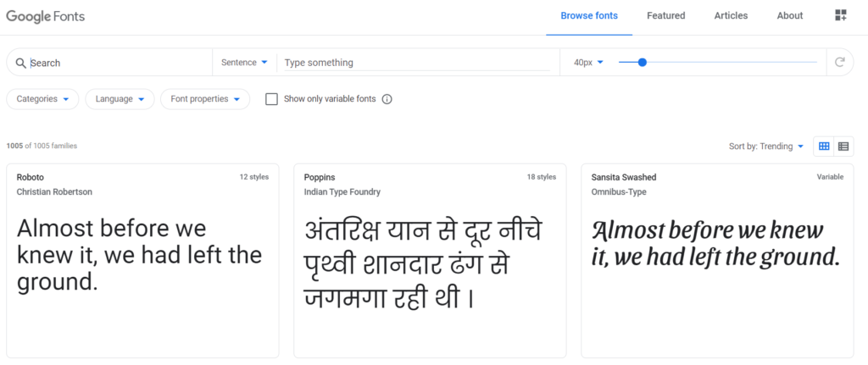The image size is (868, 365).
Task: Click Indian Type Foundry designer text
Action: point(342,192)
